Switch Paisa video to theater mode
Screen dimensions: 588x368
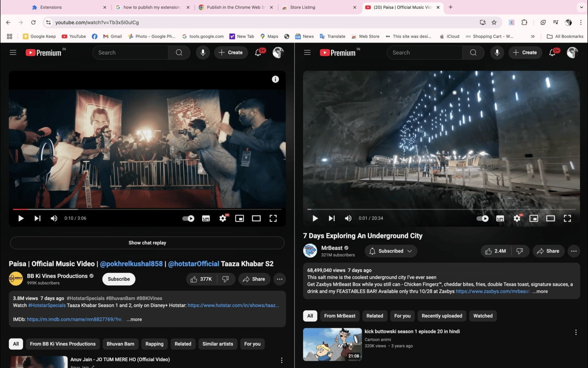point(256,218)
